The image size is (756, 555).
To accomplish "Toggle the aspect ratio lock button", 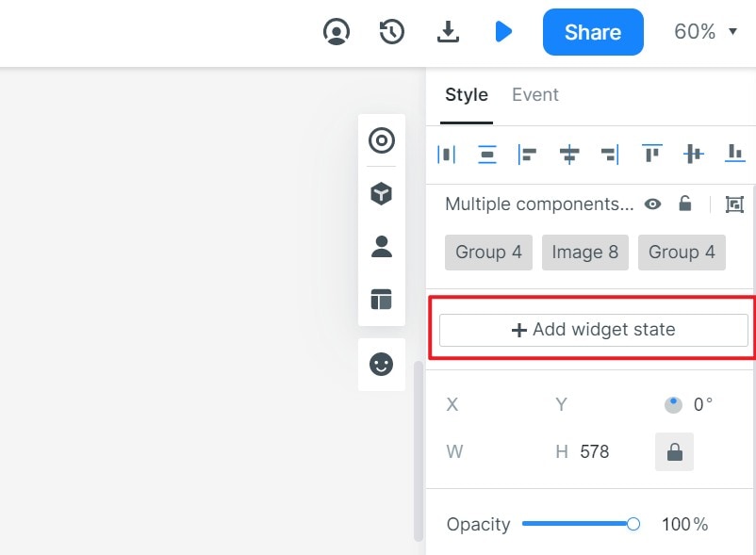I will pyautogui.click(x=674, y=452).
